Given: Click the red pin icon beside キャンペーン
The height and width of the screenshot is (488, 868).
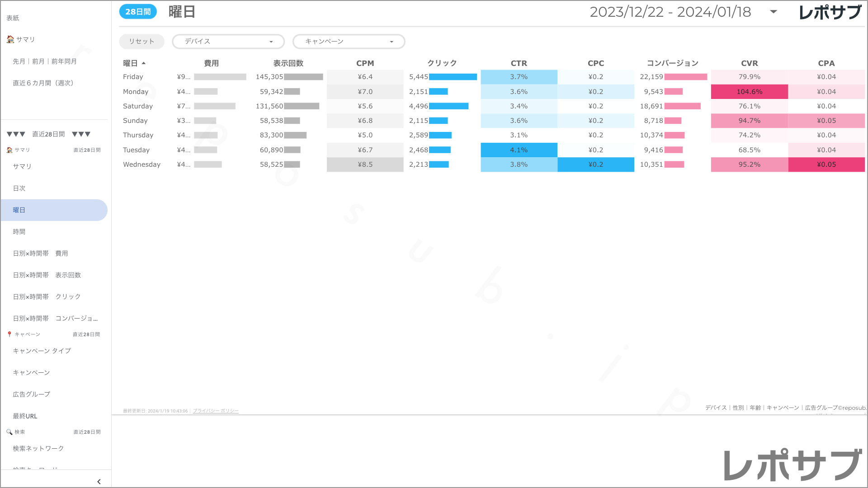Looking at the screenshot, I should [x=9, y=334].
